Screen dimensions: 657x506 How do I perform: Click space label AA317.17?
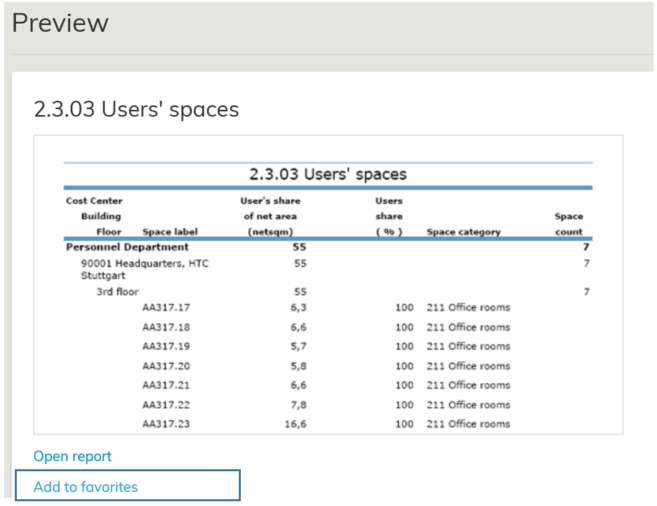(166, 308)
